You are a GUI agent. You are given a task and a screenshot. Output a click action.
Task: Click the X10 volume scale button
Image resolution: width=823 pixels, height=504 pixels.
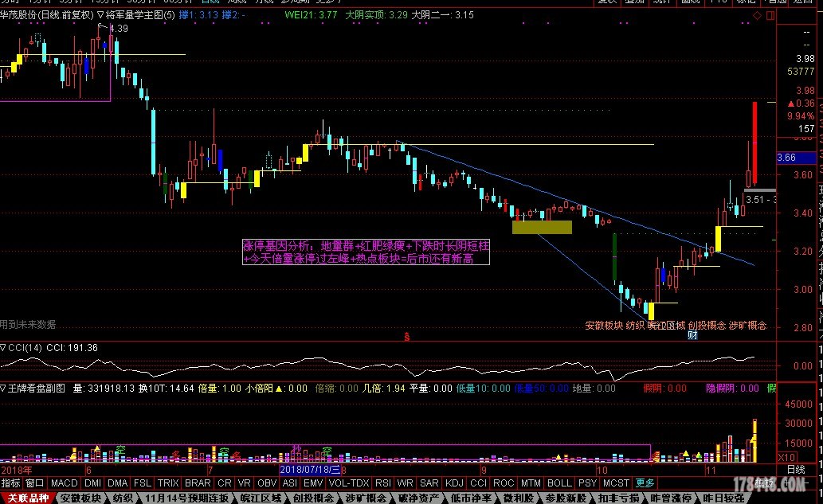coord(786,457)
